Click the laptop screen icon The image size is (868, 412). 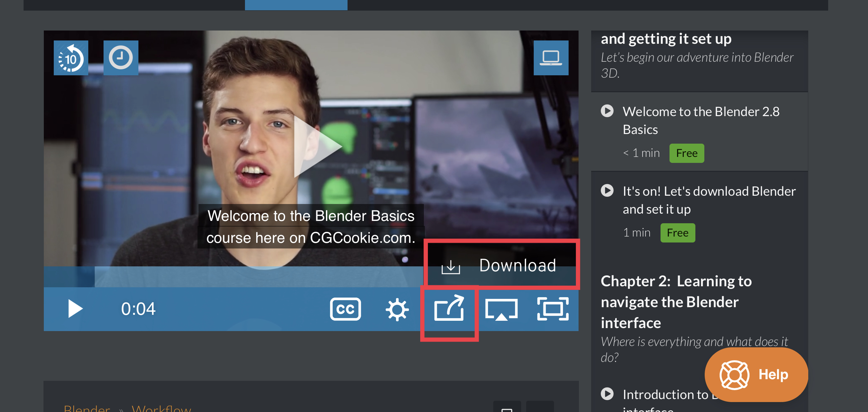[551, 58]
